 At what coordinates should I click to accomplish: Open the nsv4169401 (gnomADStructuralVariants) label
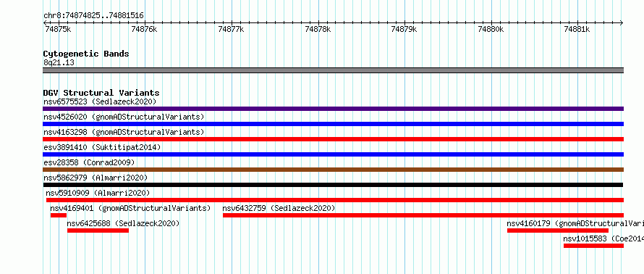coord(130,208)
